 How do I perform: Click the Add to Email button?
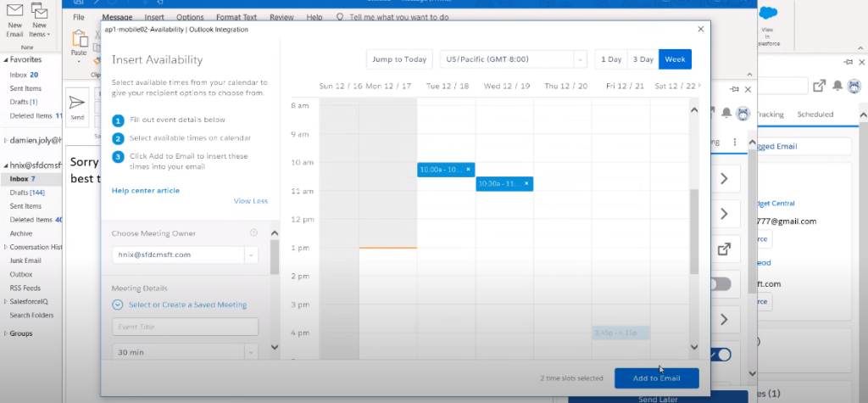pyautogui.click(x=657, y=378)
